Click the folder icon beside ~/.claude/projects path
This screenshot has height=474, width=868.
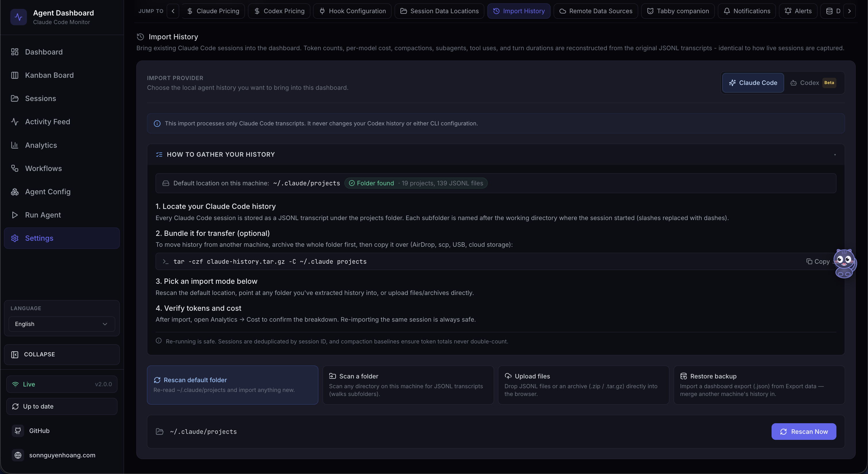tap(160, 432)
